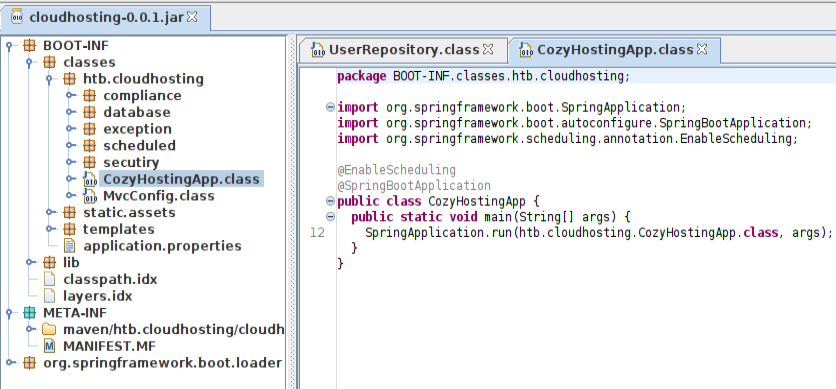The image size is (836, 389).
Task: Click the classpath.idx file icon
Action: (49, 279)
